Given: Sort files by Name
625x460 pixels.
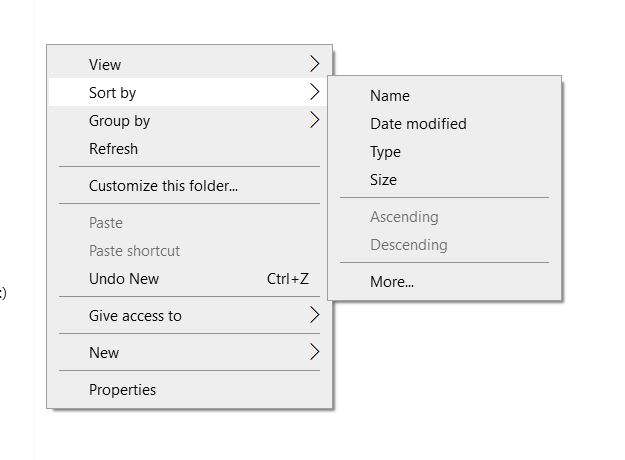Looking at the screenshot, I should tap(390, 96).
